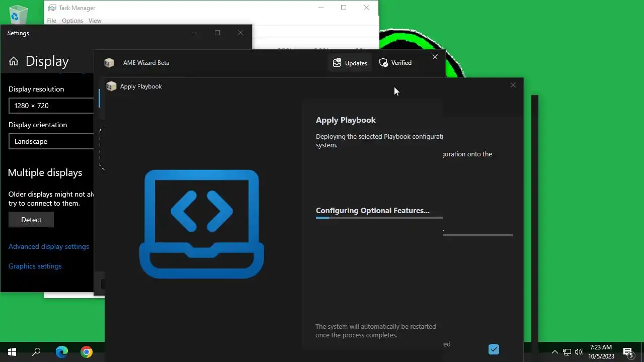This screenshot has width=644, height=362.
Task: Open the Updates button in AME Wizard
Action: 350,63
